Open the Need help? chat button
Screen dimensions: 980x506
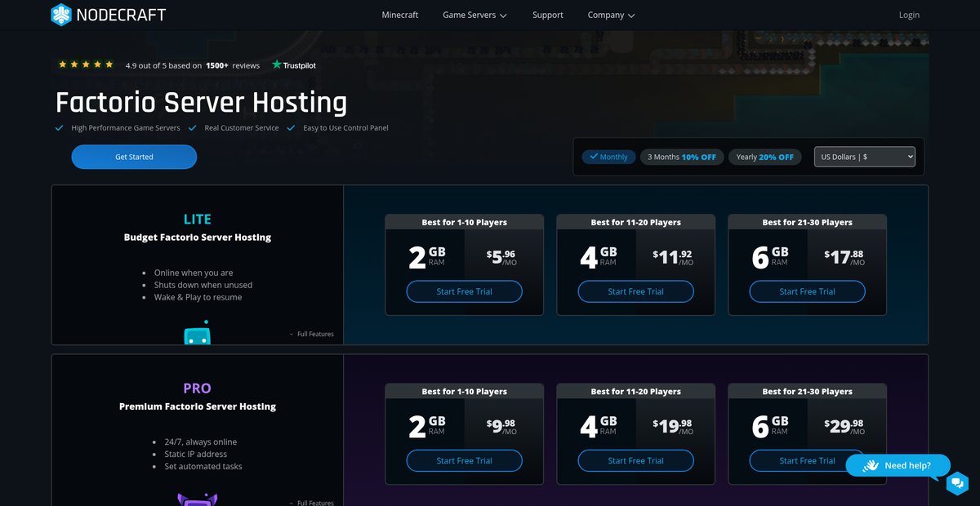coord(898,465)
